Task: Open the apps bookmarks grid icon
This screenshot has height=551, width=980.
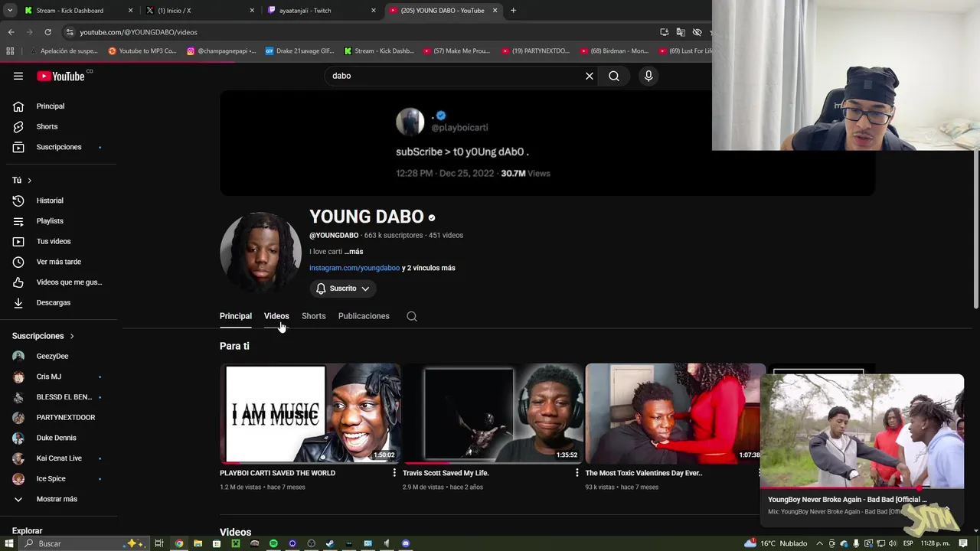Action: coord(10,51)
